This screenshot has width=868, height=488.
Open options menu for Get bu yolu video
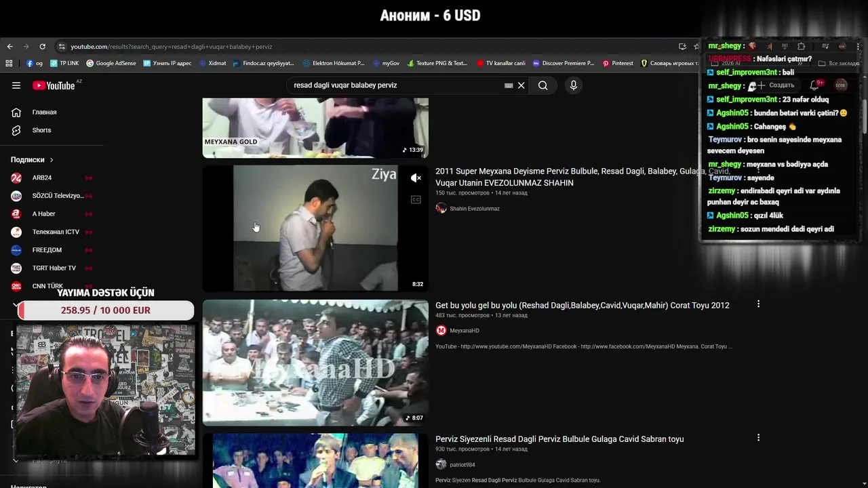click(x=758, y=304)
